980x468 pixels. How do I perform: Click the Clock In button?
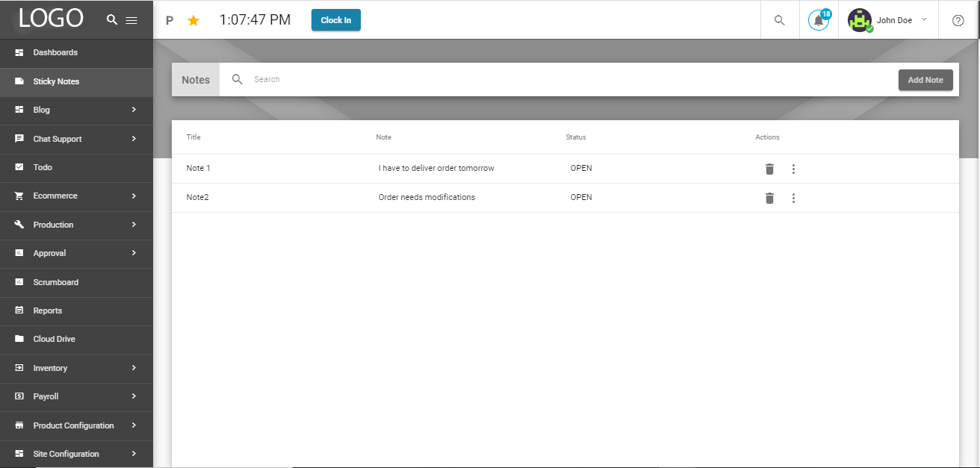[336, 20]
